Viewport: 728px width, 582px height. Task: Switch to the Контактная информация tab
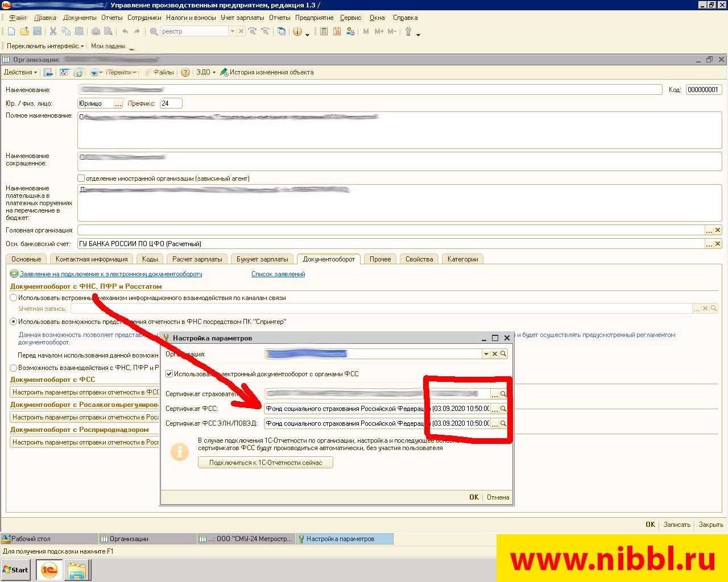(x=92, y=259)
